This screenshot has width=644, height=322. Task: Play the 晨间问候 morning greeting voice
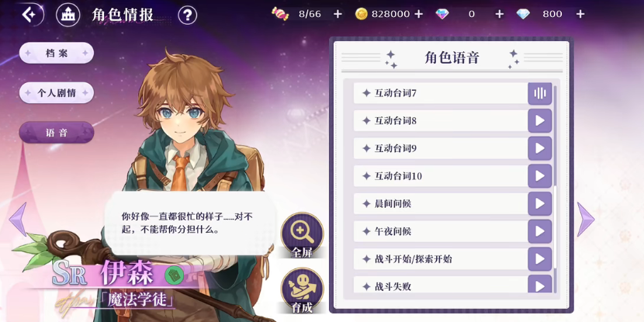[x=540, y=204]
